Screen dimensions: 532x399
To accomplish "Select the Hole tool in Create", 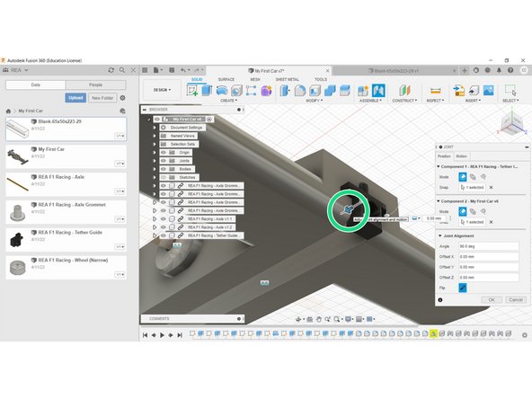I will pyautogui.click(x=236, y=91).
